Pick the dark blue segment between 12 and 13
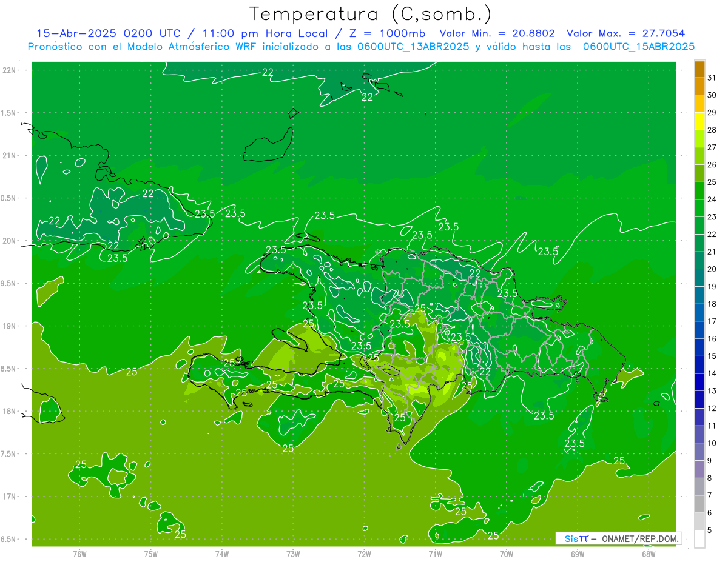The height and width of the screenshot is (562, 728). point(699,400)
